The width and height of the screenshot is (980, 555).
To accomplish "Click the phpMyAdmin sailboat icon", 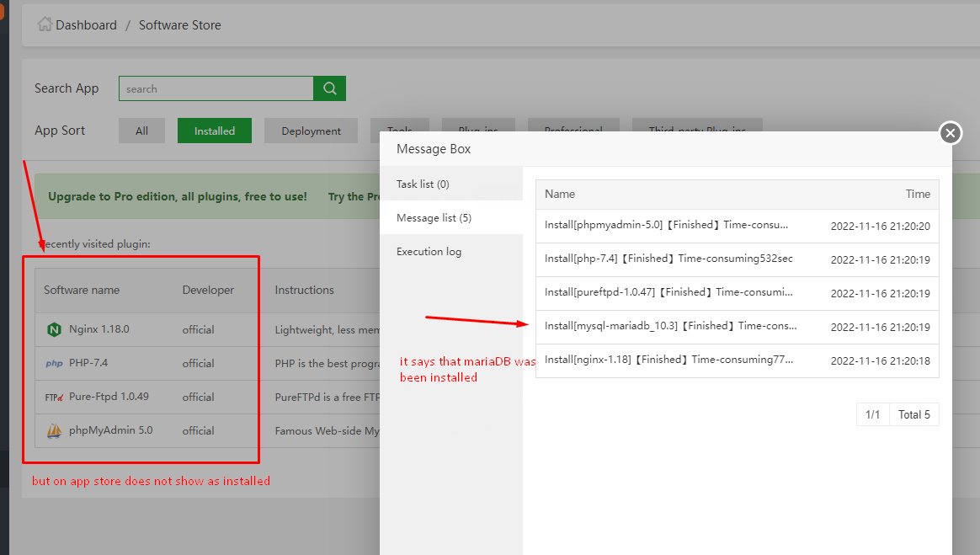I will [55, 430].
